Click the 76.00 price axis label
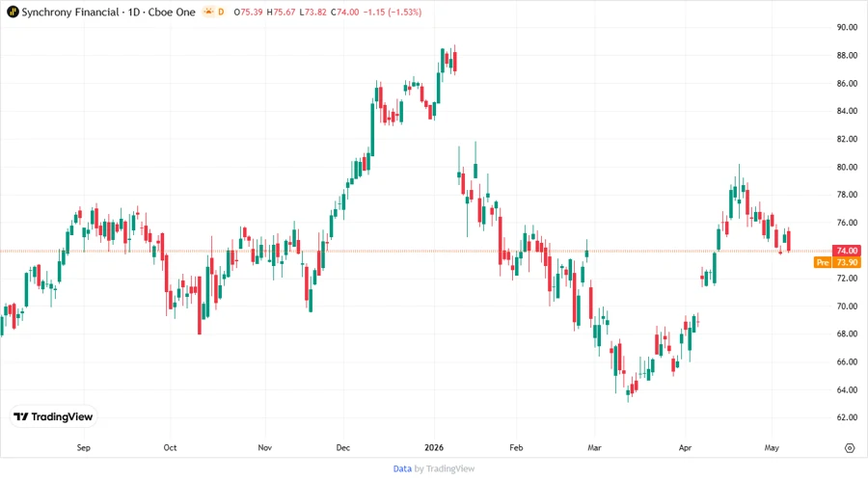 [x=847, y=223]
